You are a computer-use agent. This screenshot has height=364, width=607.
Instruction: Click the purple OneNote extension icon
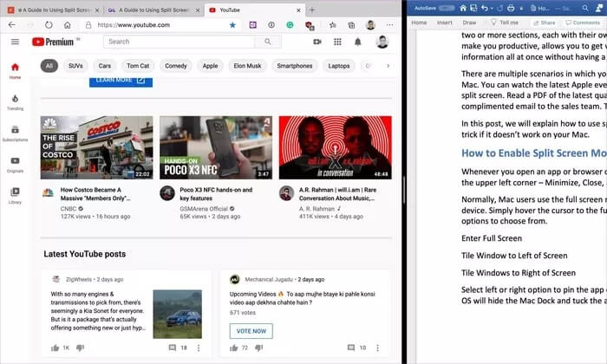tap(253, 25)
